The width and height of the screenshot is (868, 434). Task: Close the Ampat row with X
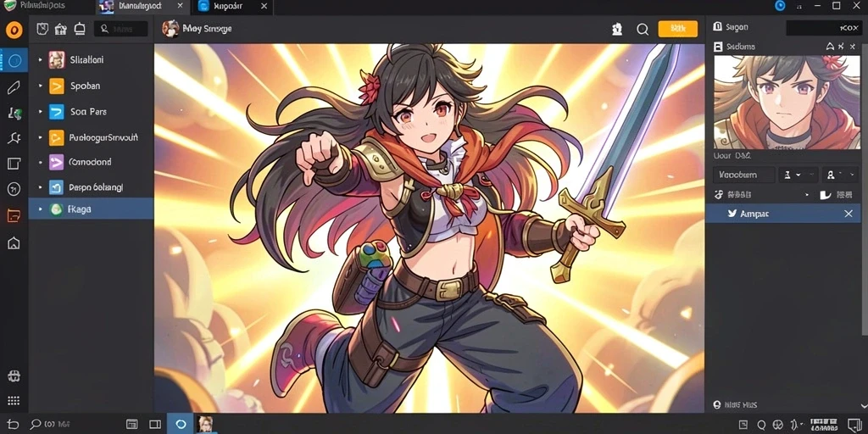pos(848,214)
